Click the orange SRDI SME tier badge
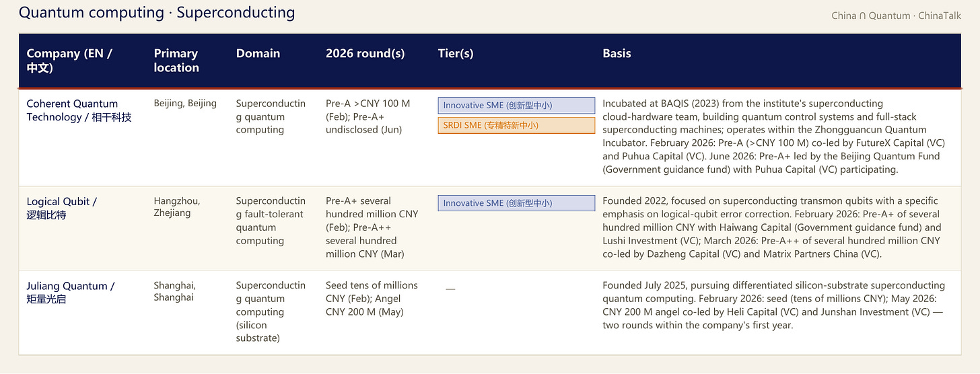The image size is (980, 374). coord(516,125)
